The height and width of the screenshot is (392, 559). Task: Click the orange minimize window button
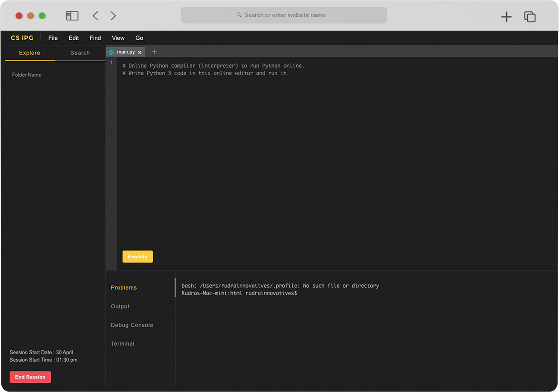[x=30, y=16]
